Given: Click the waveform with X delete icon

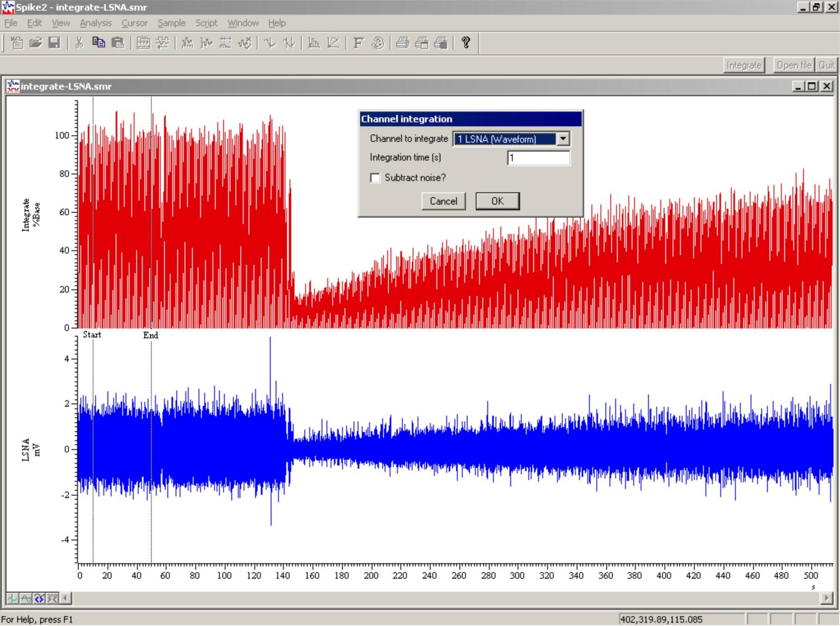Looking at the screenshot, I should pos(245,43).
